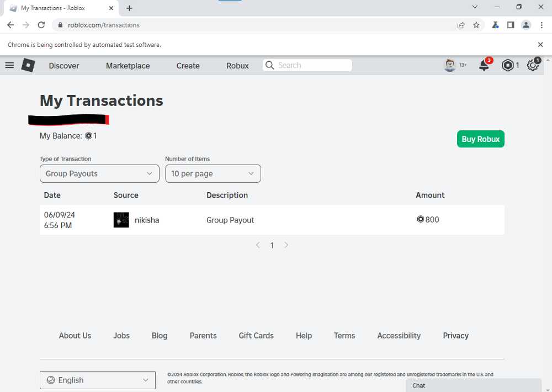Open Chrome three-dot menu
Screen dimensions: 552x392
(542, 25)
